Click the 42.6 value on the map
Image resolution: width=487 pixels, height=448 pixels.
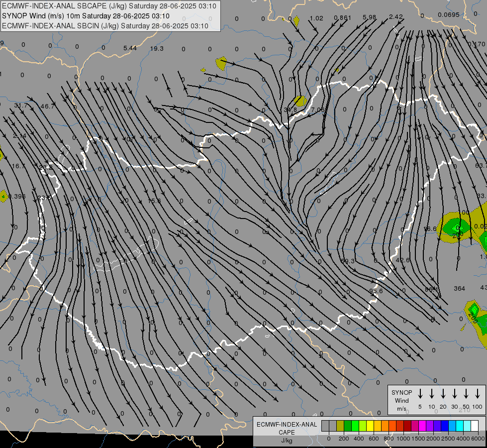pos(402,260)
